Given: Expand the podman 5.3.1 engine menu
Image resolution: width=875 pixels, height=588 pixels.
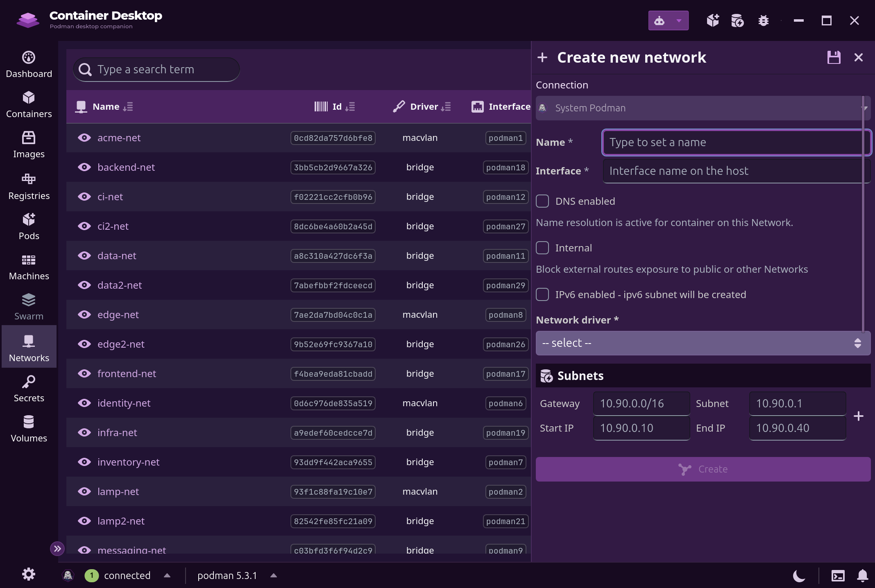Looking at the screenshot, I should pyautogui.click(x=274, y=576).
